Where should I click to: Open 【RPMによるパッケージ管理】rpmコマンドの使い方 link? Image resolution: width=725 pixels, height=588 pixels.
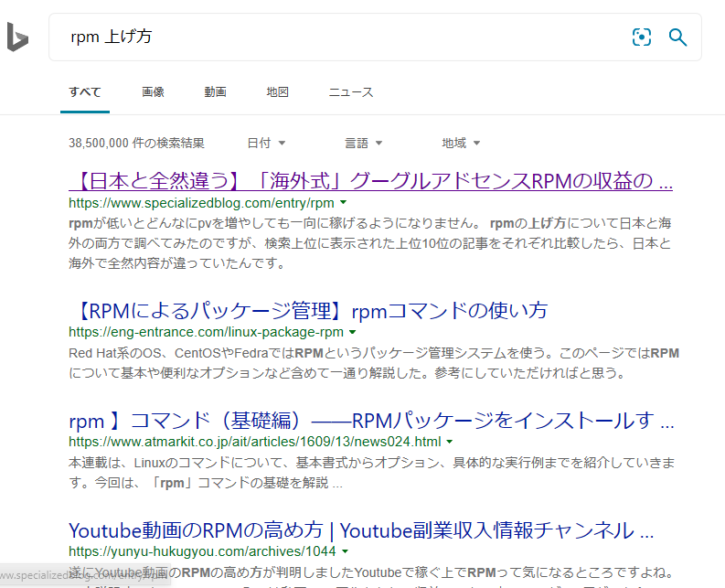[308, 311]
